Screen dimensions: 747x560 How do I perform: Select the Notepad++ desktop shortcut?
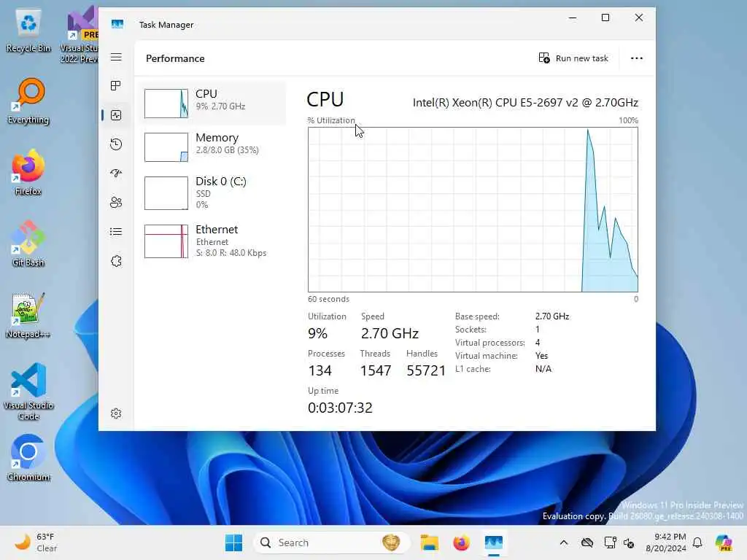pos(28,316)
